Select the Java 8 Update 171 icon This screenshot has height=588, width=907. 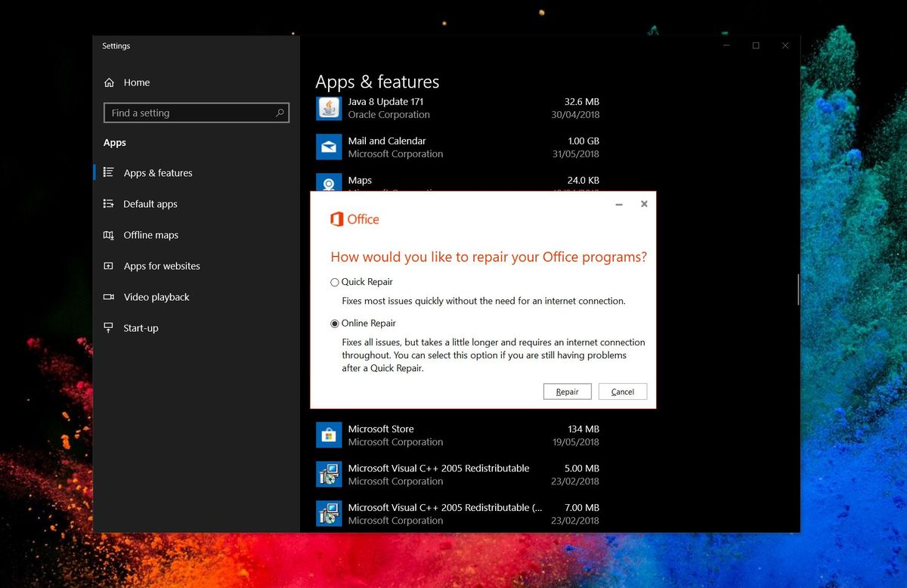point(328,107)
